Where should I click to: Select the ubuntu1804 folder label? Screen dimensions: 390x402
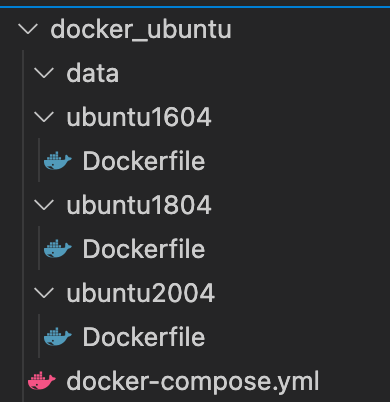[x=139, y=205]
